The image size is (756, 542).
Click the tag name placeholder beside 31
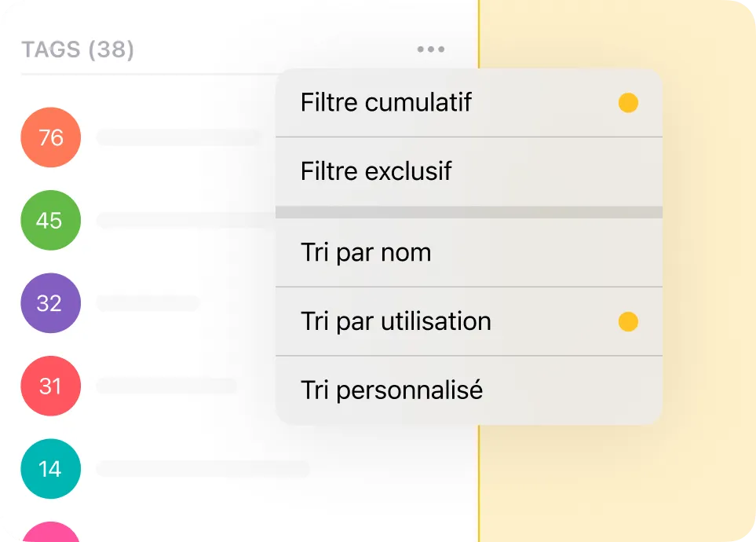tap(166, 386)
